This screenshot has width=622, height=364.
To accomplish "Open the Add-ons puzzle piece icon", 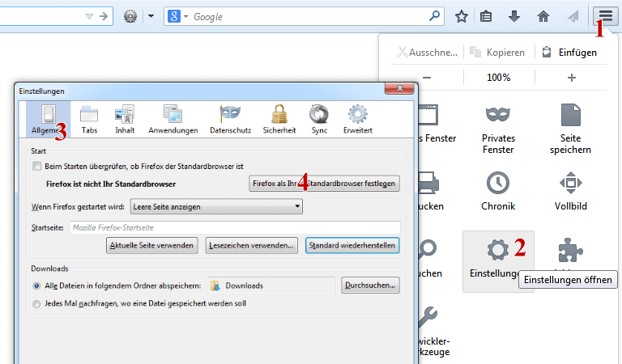I will click(x=570, y=251).
